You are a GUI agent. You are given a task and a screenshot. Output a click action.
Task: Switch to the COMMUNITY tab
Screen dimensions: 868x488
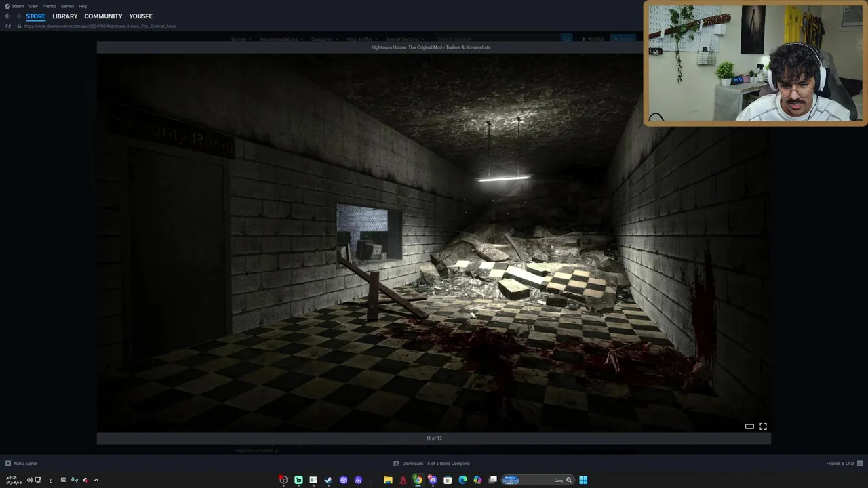pos(103,16)
